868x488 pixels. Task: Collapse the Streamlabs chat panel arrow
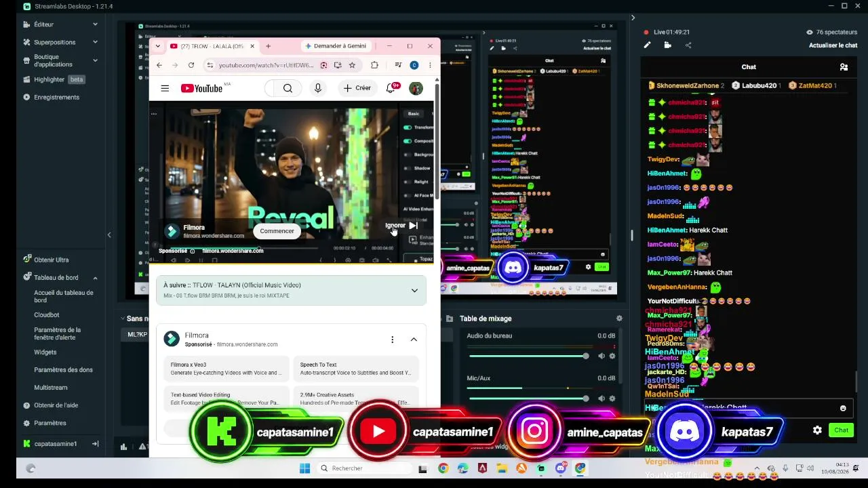[633, 18]
